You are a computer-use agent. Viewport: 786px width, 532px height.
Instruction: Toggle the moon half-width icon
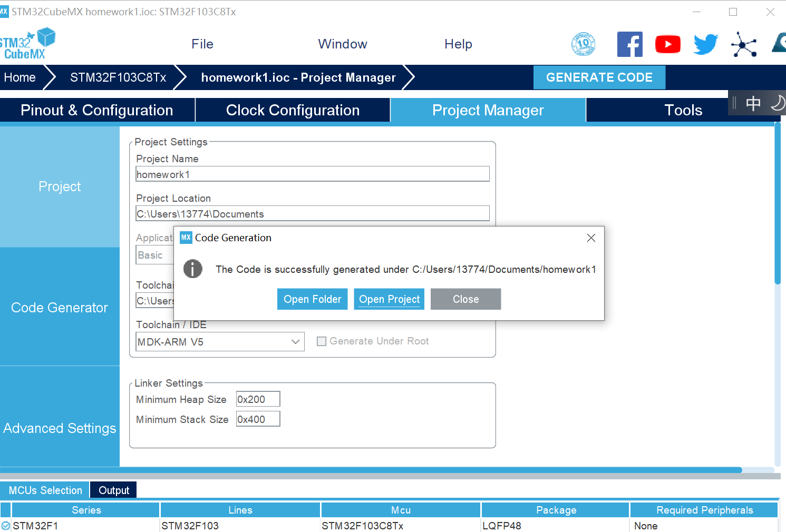[778, 103]
